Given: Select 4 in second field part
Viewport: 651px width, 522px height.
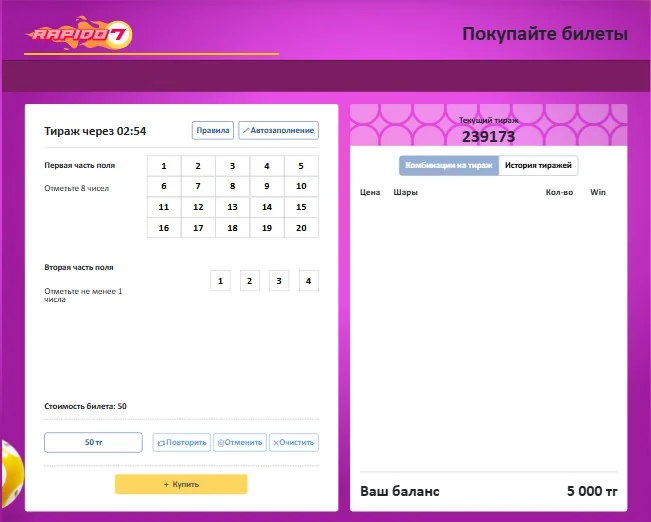Looking at the screenshot, I should [308, 281].
